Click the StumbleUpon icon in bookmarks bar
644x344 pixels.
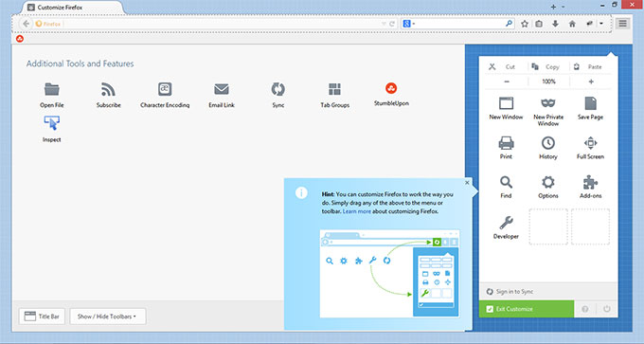tap(20, 39)
